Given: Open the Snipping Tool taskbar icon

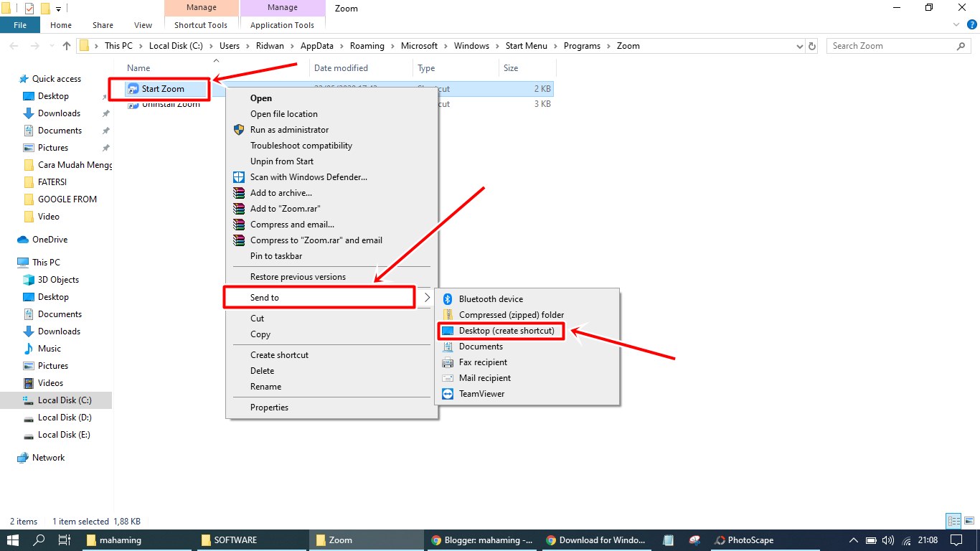Looking at the screenshot, I should 694,540.
